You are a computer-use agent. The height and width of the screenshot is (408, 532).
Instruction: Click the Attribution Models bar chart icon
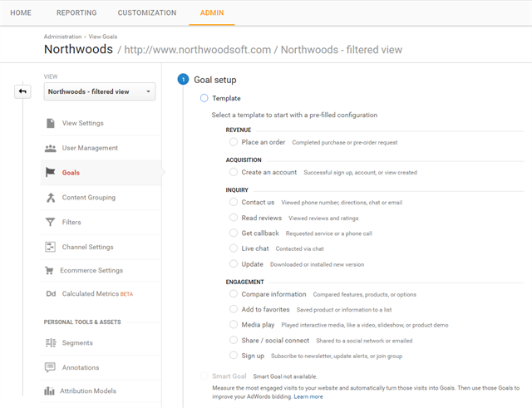49,391
